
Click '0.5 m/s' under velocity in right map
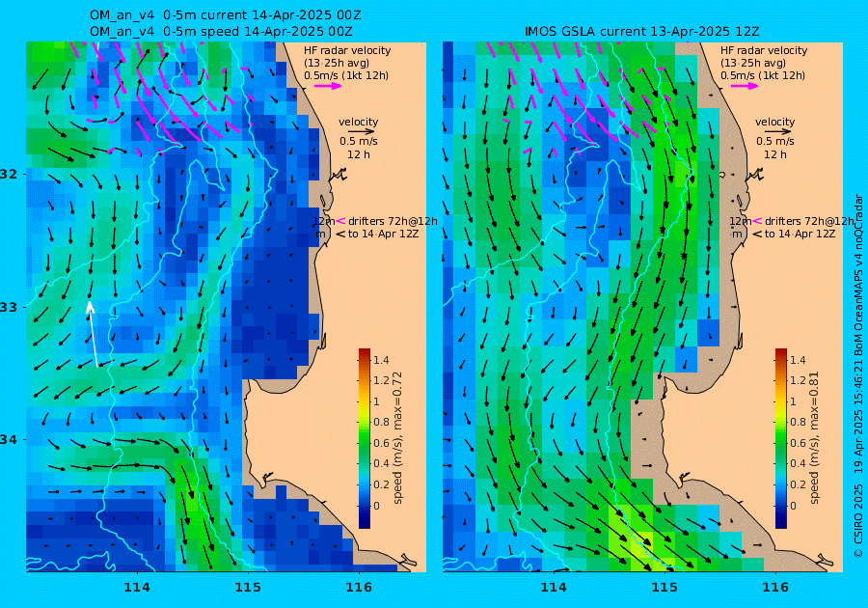pos(775,142)
